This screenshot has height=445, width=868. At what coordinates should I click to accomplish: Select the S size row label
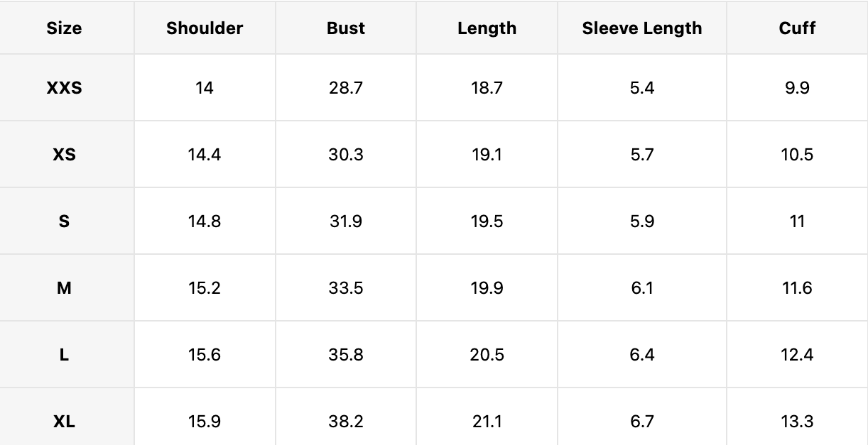tap(64, 221)
